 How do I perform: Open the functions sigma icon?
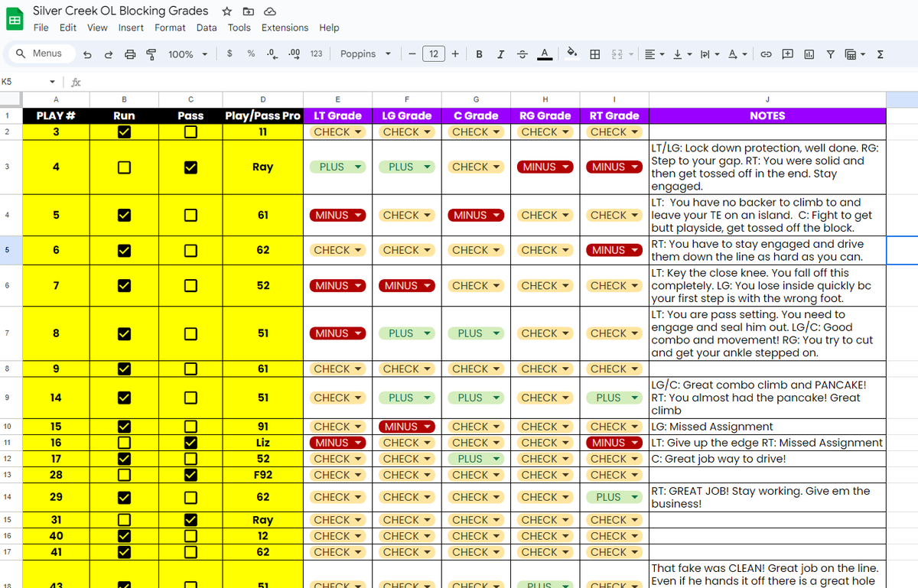pyautogui.click(x=880, y=54)
